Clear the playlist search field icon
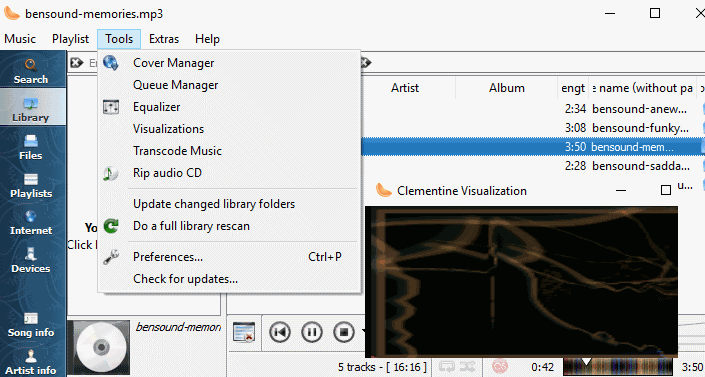Screen dimensions: 705x377 point(366,63)
